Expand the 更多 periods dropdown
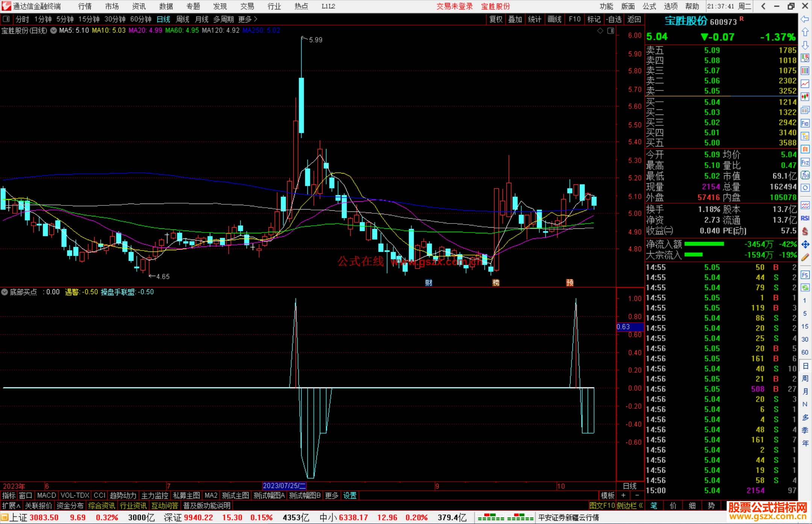The height and width of the screenshot is (524, 812). (247, 19)
